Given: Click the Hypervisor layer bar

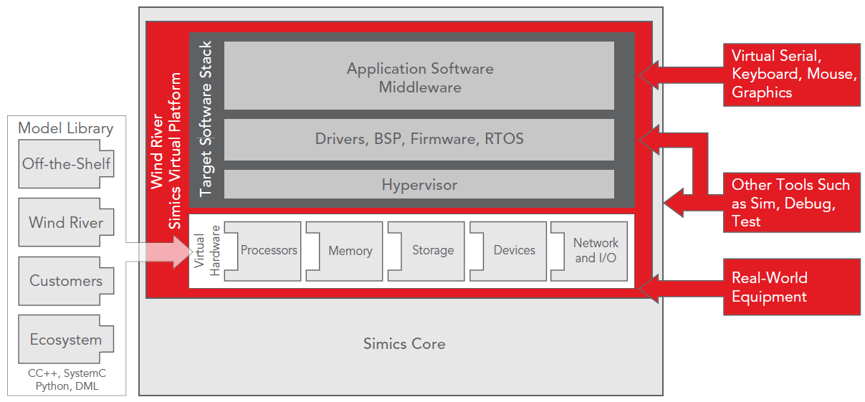Looking at the screenshot, I should 419,185.
